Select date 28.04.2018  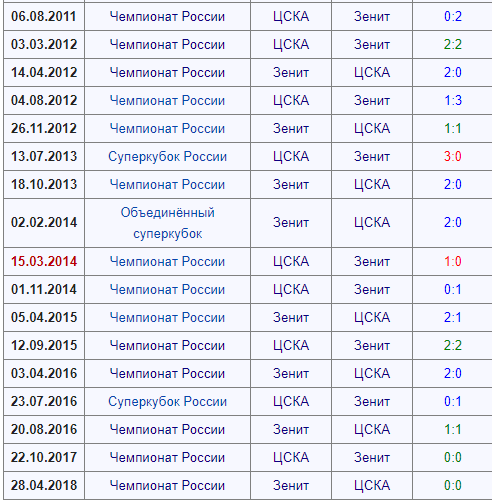tap(44, 485)
